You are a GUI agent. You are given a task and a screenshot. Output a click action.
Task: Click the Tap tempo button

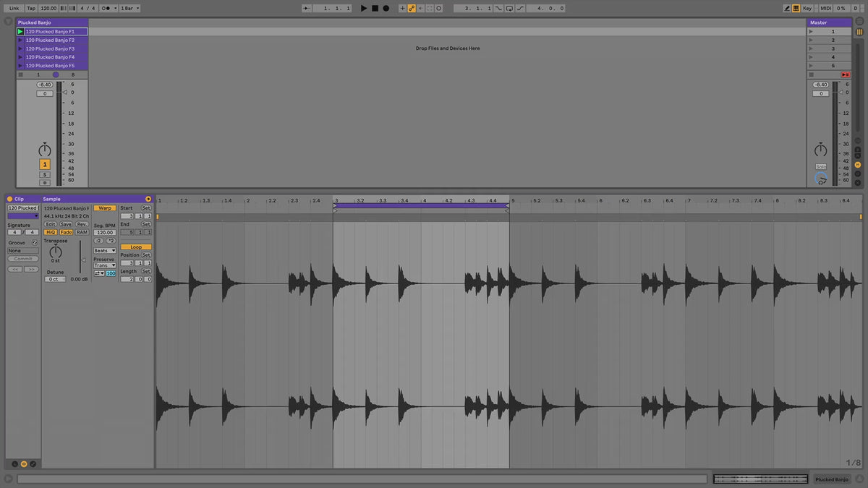coord(31,8)
